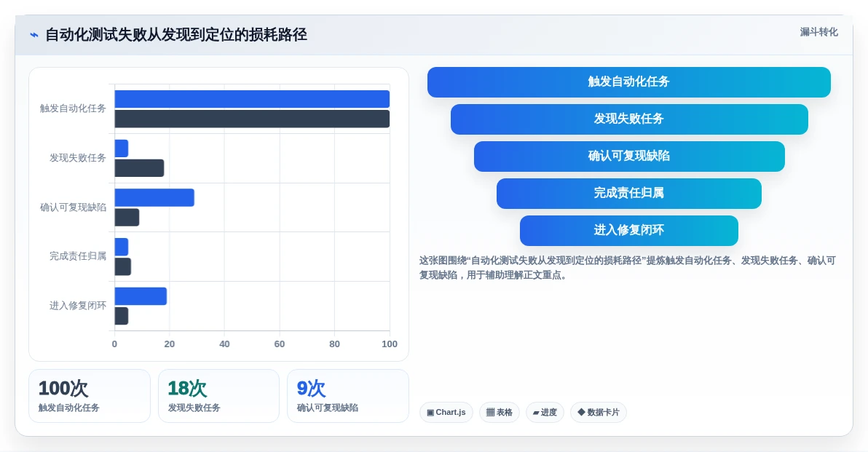Click the x-axis tick 0
Image resolution: width=868 pixels, height=452 pixels.
[114, 344]
